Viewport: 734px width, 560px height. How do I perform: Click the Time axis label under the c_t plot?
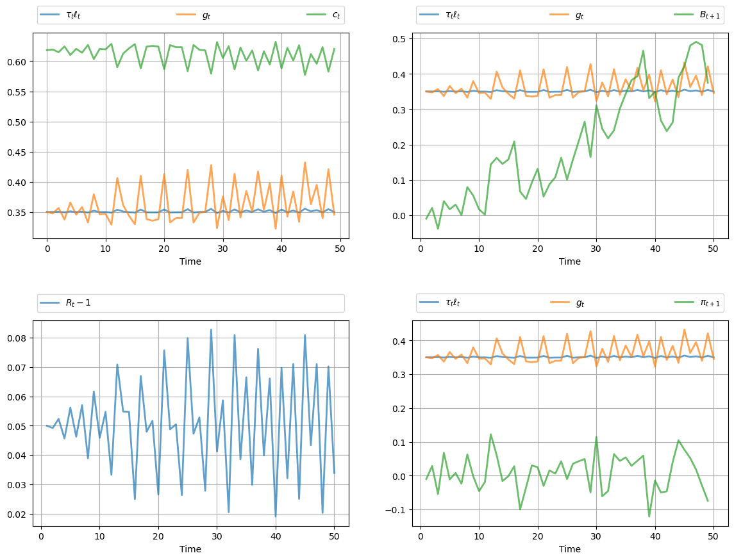[x=190, y=261]
